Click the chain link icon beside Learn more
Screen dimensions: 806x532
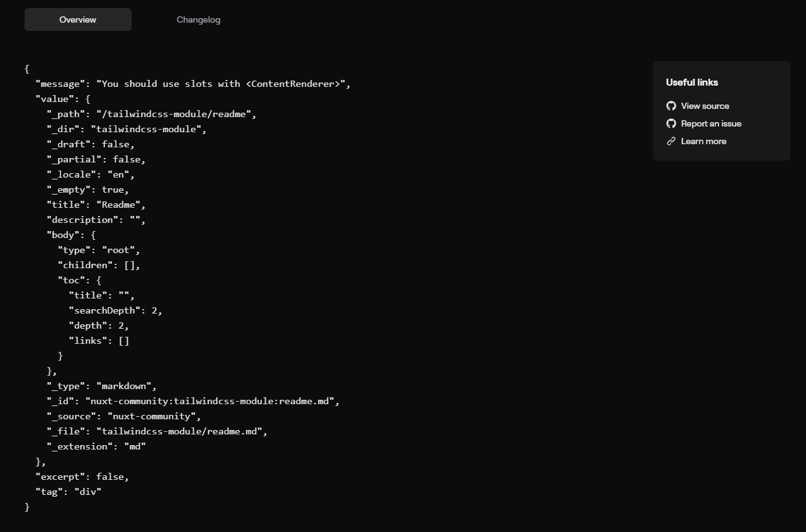coord(671,141)
